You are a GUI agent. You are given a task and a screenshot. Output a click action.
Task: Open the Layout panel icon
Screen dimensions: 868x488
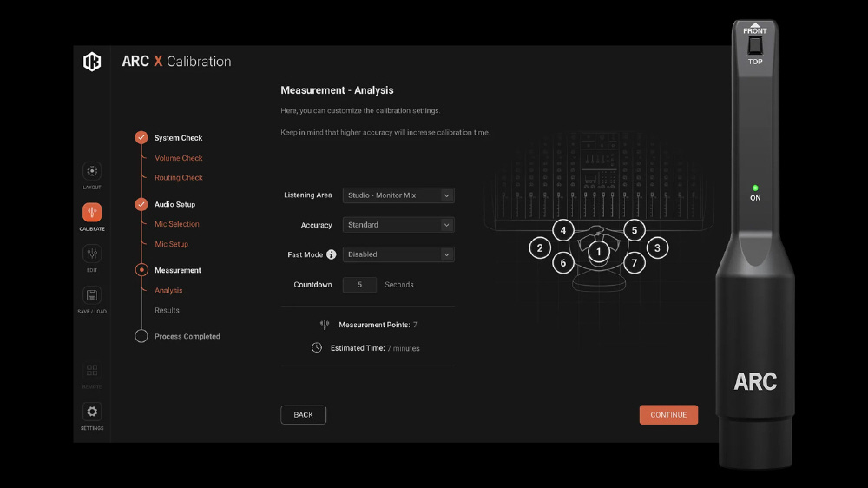click(92, 171)
